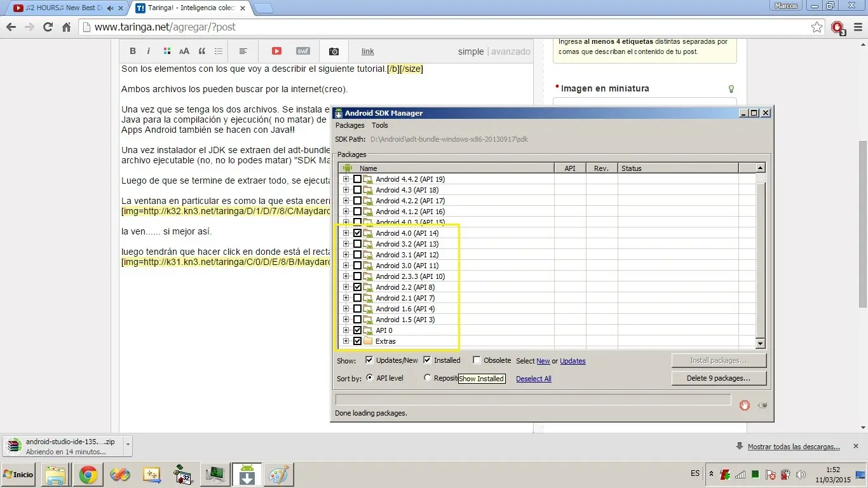Image resolution: width=868 pixels, height=488 pixels.
Task: Open the Paint taskbar icon
Action: pyautogui.click(x=278, y=475)
